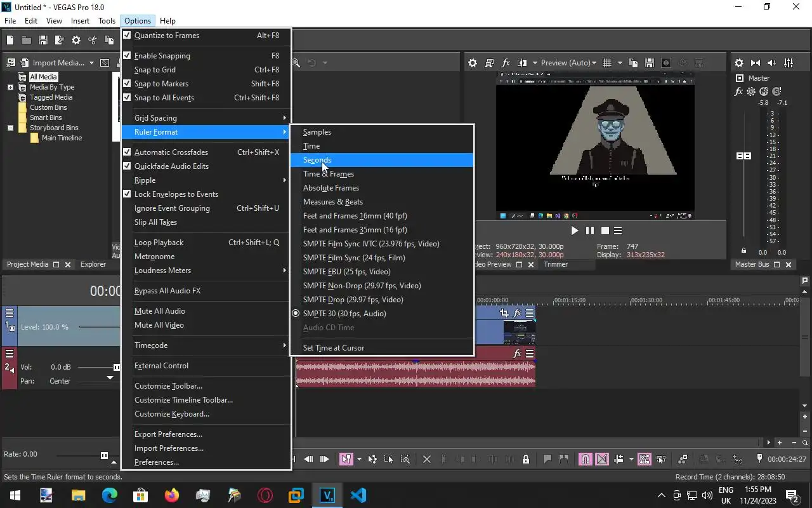Choose Time & Frames ruler format
Image resolution: width=812 pixels, height=508 pixels.
coord(382,174)
